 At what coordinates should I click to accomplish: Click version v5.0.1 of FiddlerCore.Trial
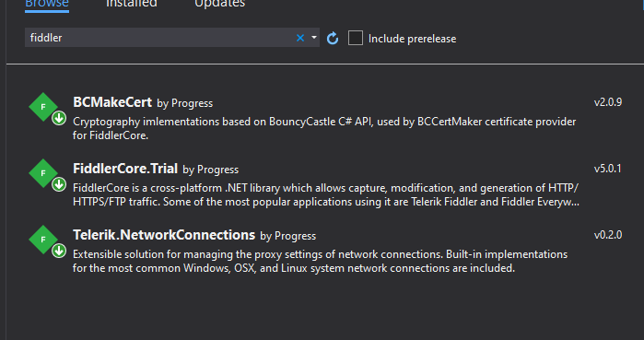pos(608,169)
